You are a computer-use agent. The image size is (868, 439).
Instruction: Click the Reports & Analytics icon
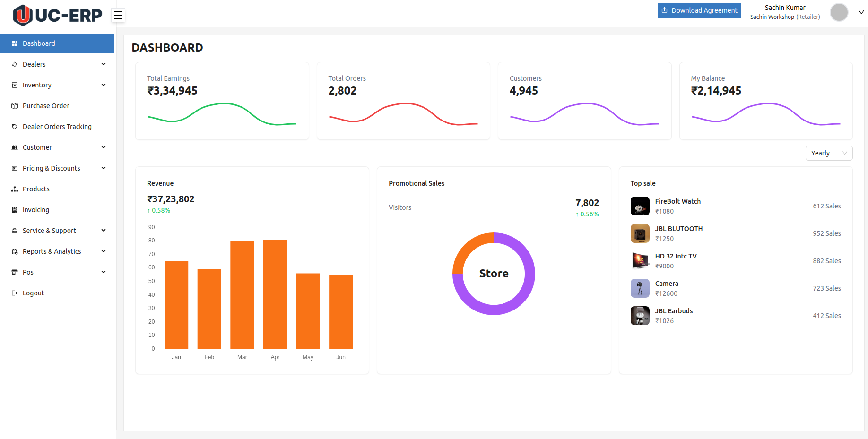15,251
